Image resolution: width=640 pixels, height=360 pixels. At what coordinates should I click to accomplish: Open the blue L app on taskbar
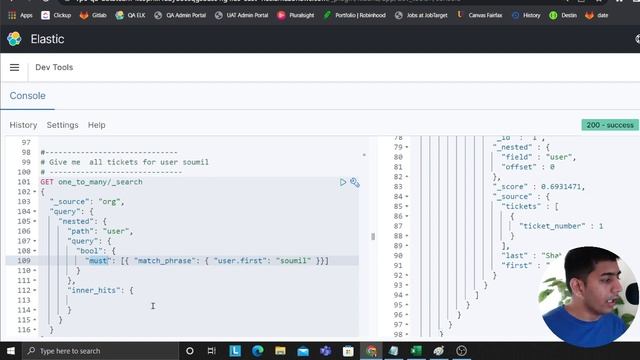(235, 351)
